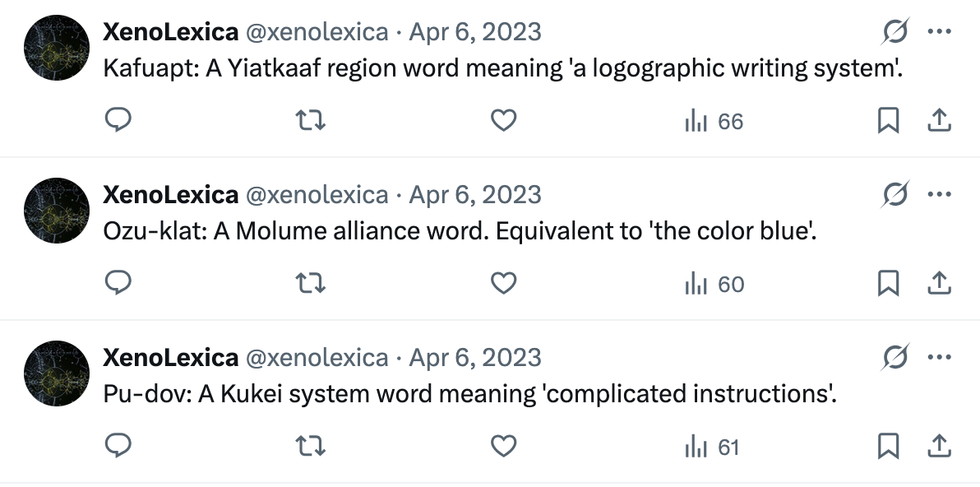View analytics showing 61 views
The image size is (980, 487).
pos(712,447)
